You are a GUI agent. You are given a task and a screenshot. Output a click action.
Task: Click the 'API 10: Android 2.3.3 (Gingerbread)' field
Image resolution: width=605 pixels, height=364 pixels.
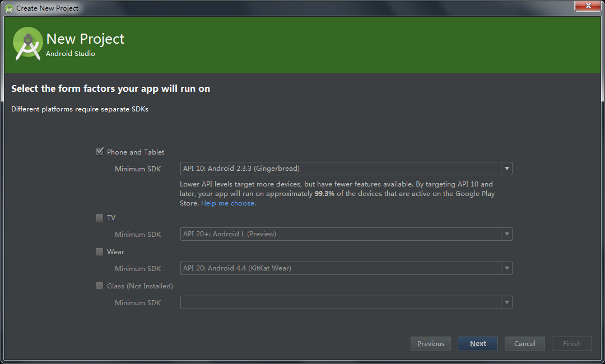[x=340, y=169]
